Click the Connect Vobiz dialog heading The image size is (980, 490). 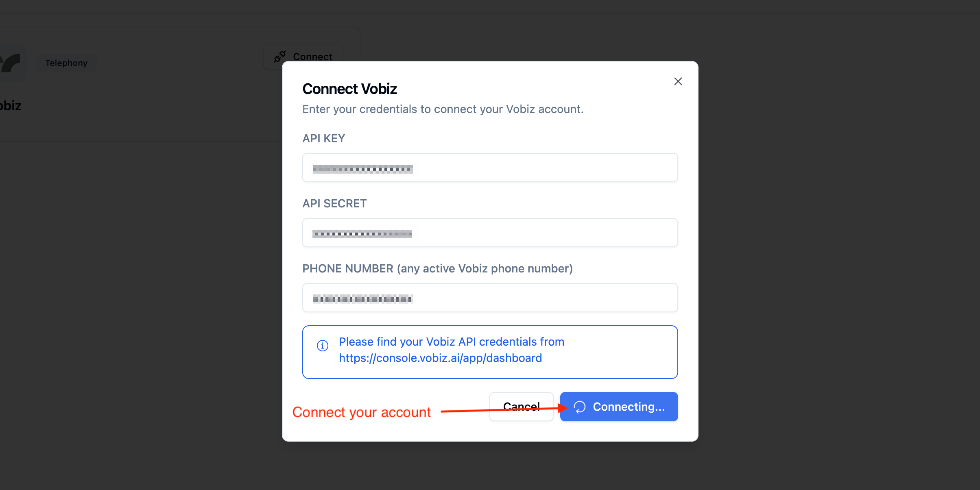pos(349,88)
